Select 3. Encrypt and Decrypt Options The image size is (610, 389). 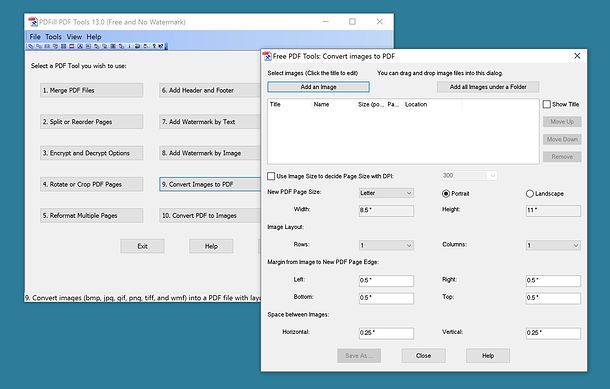click(91, 153)
